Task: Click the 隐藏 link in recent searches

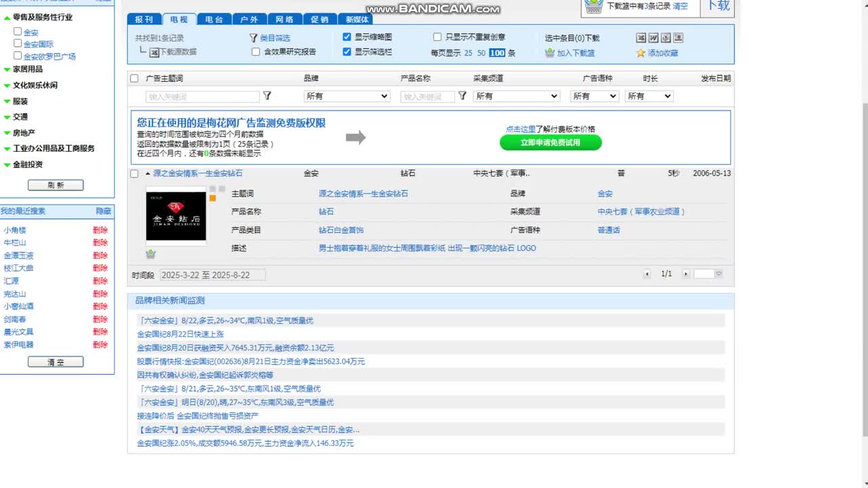Action: [x=103, y=211]
